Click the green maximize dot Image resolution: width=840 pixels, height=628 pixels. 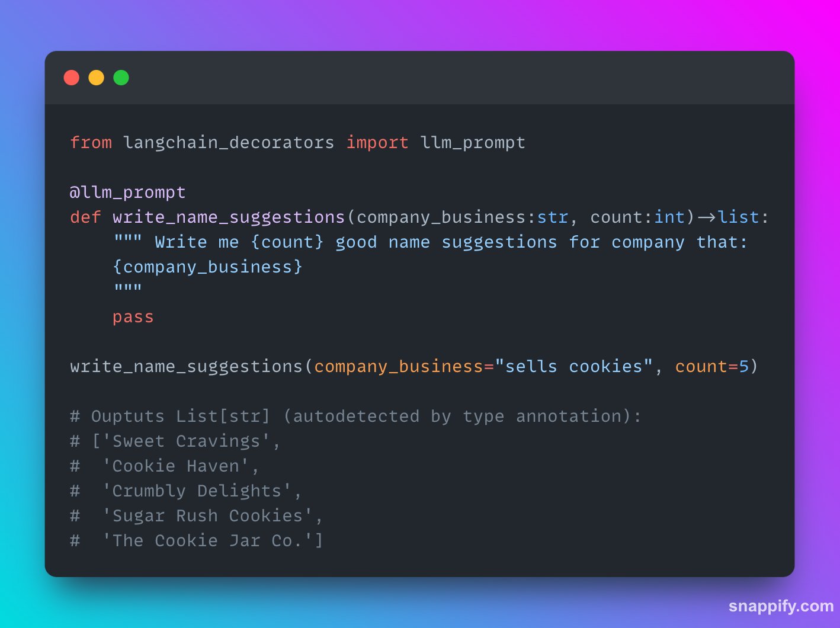tap(121, 78)
